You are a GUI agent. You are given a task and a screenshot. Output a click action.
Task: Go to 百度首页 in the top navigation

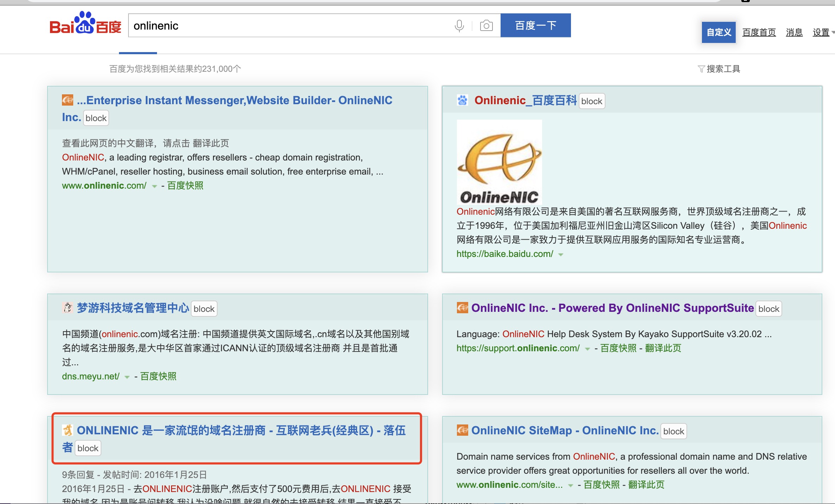[759, 32]
